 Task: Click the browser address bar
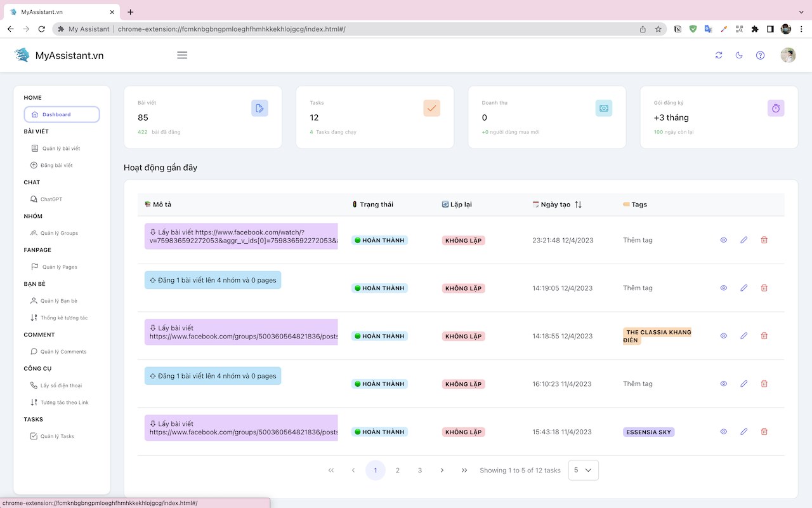pyautogui.click(x=359, y=29)
